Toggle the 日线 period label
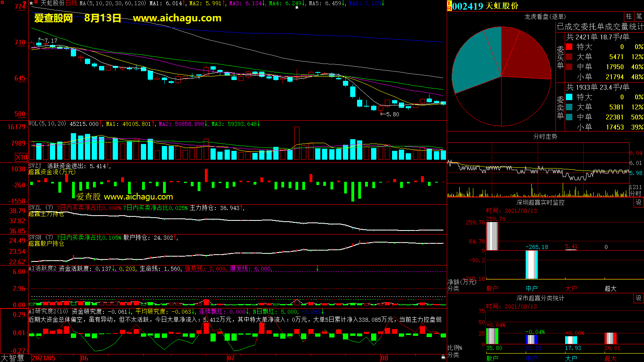Screen dimensions: 644x362 pos(71,3)
